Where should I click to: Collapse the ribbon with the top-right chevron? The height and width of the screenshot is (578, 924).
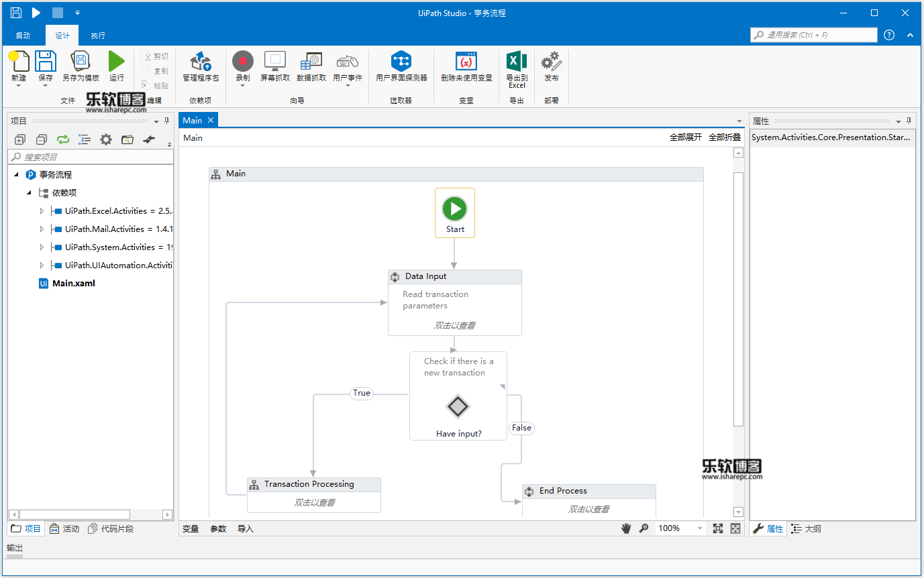click(x=910, y=35)
